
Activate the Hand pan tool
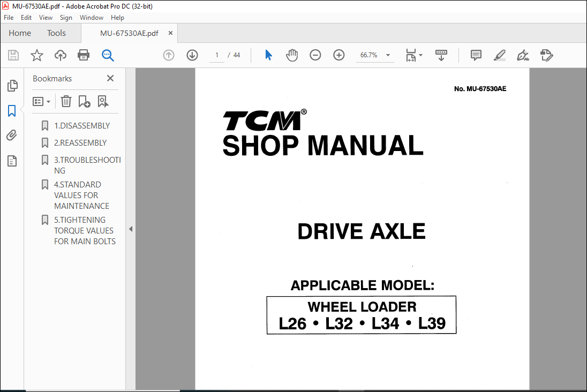pos(292,55)
